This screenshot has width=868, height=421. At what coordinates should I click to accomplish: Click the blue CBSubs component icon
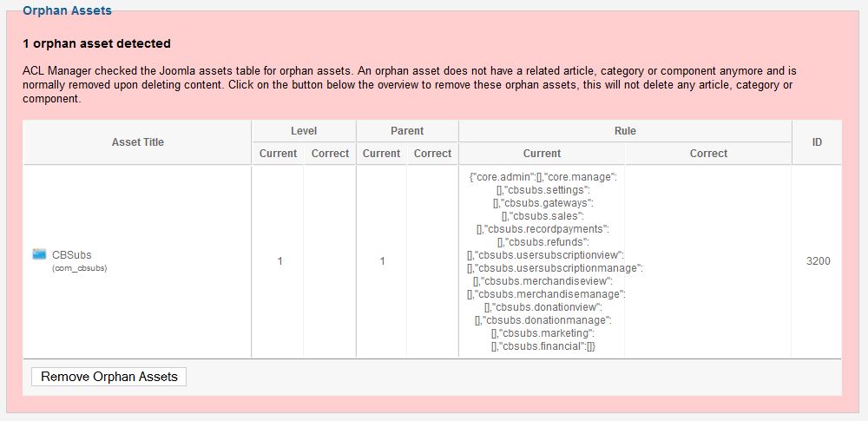pos(39,254)
